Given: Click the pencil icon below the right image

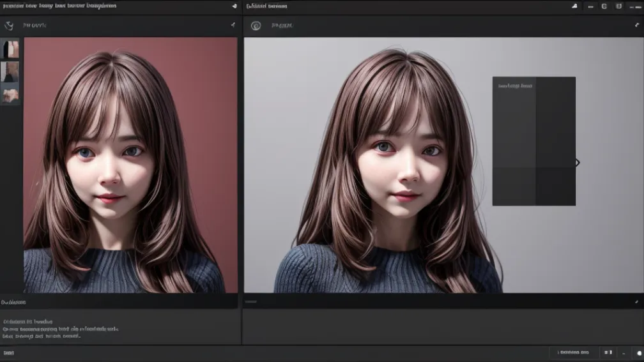Looking at the screenshot, I should pos(636,301).
